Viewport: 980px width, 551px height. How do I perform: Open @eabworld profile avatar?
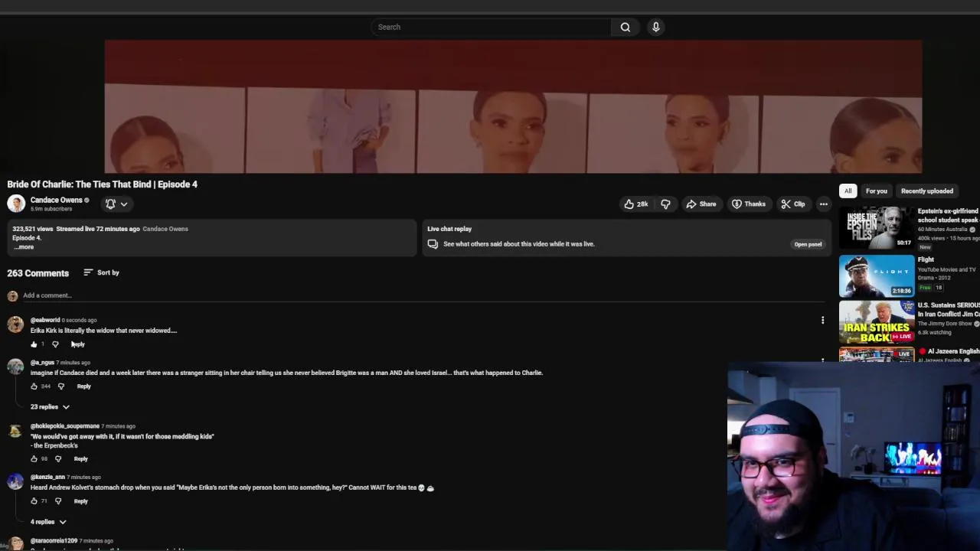tap(15, 324)
